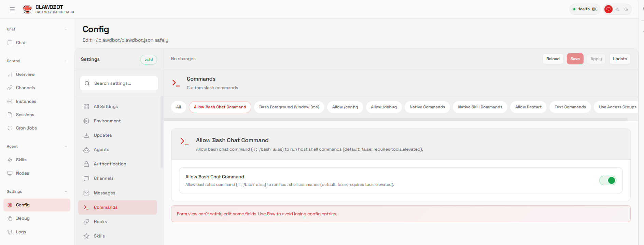Open the Hooks settings category
This screenshot has width=644, height=245.
[x=100, y=222]
